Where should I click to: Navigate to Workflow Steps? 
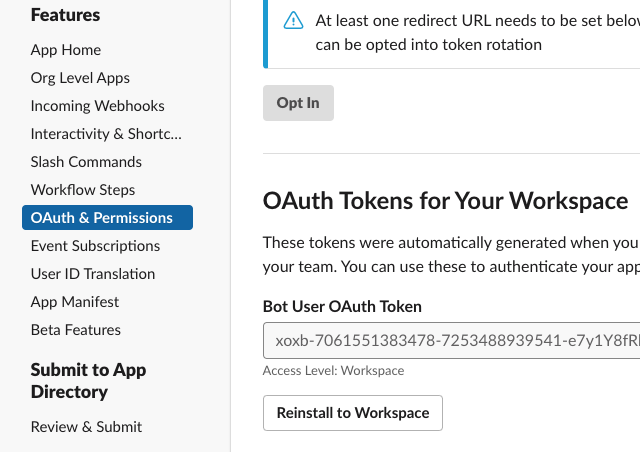point(83,190)
